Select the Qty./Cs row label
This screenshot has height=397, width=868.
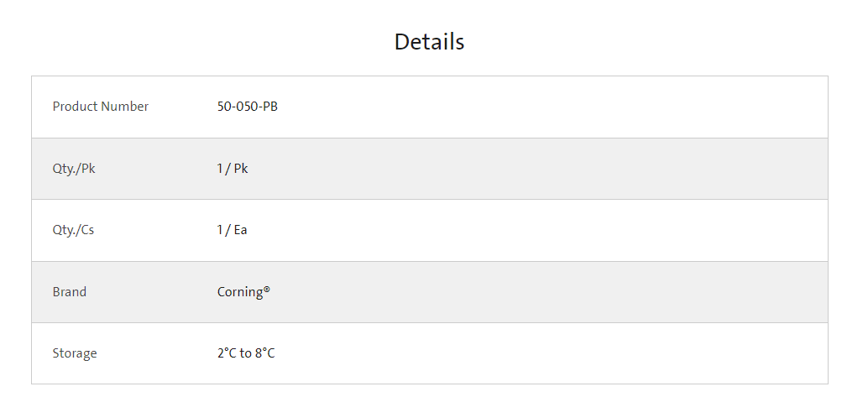tap(73, 230)
